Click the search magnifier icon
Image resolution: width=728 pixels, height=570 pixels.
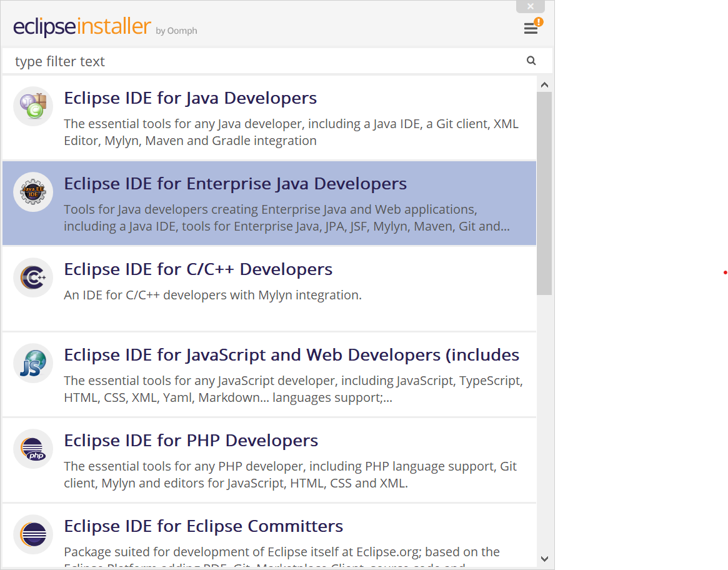tap(531, 61)
